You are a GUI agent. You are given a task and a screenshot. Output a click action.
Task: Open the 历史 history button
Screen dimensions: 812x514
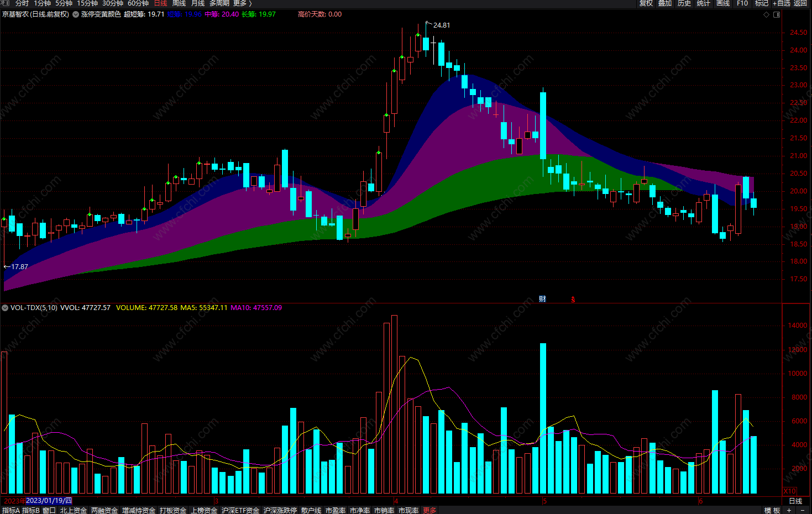click(684, 3)
